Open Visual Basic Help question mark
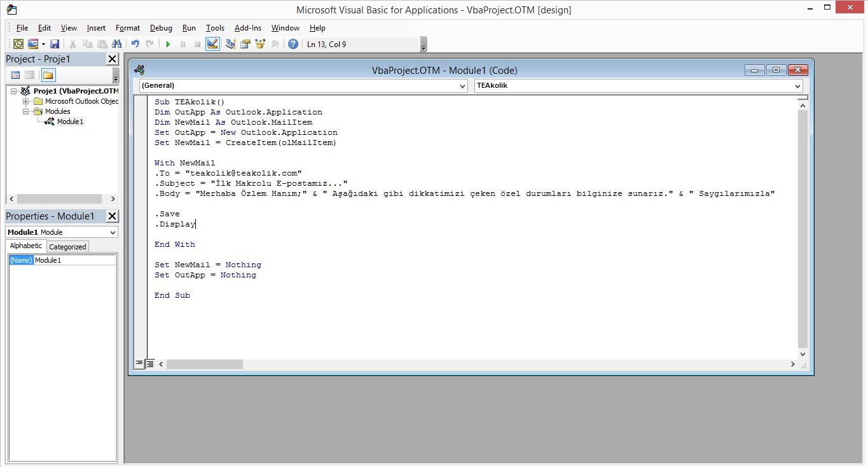Screen dimensions: 868x467 [293, 44]
